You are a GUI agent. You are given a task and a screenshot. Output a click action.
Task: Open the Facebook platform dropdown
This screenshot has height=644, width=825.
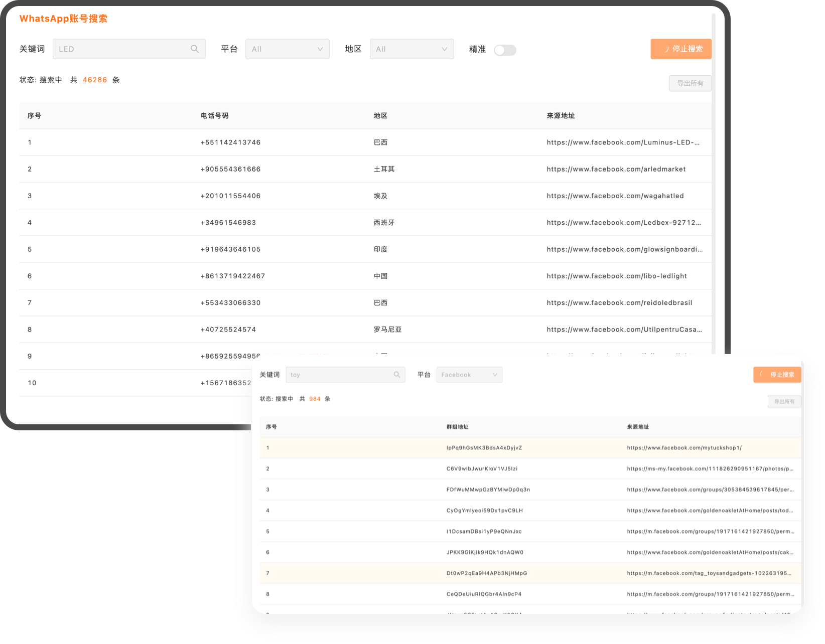tap(469, 375)
